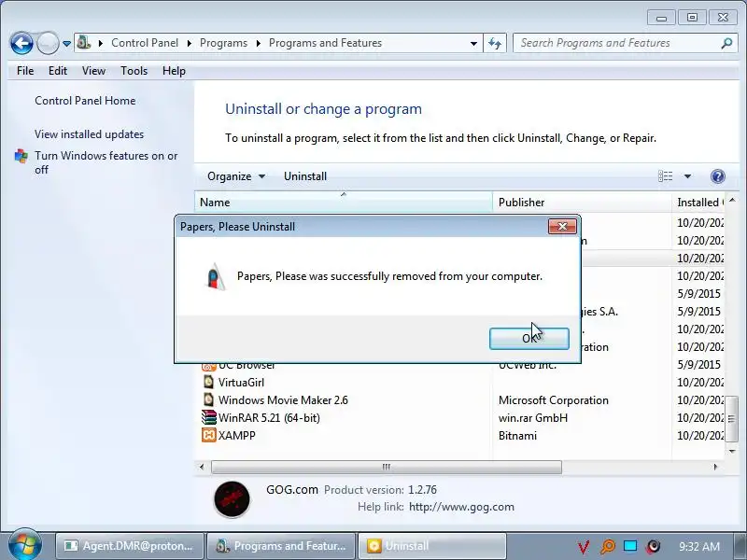
Task: Click the win.rar GmbH publisher cell
Action: (x=533, y=418)
